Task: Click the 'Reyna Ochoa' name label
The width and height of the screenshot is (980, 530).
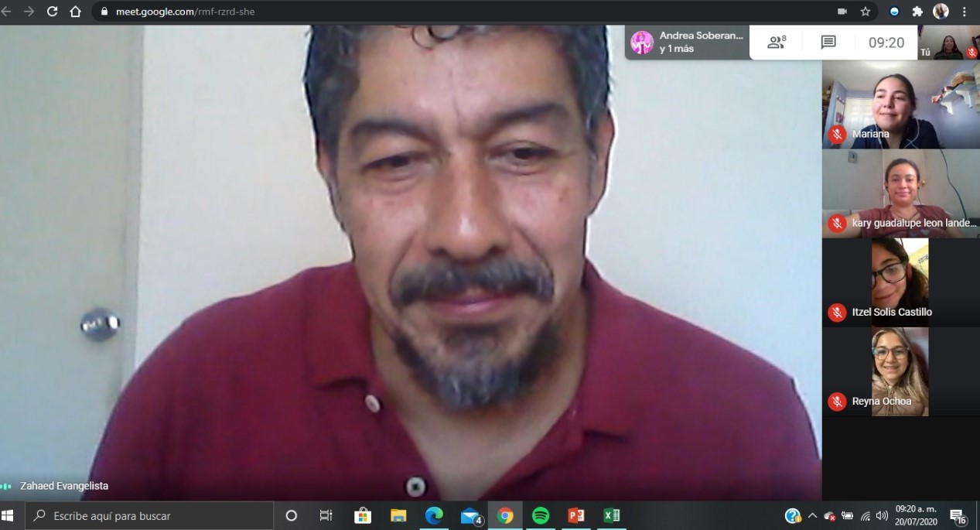Action: click(x=882, y=401)
